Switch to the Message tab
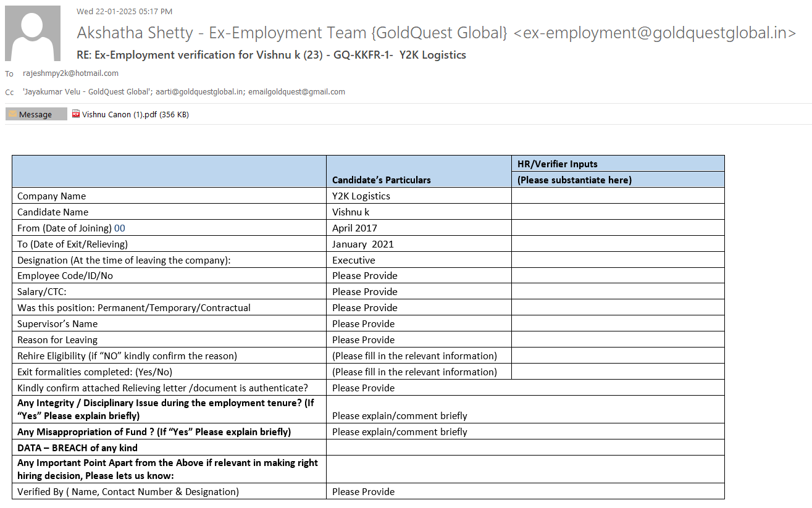 coord(36,114)
